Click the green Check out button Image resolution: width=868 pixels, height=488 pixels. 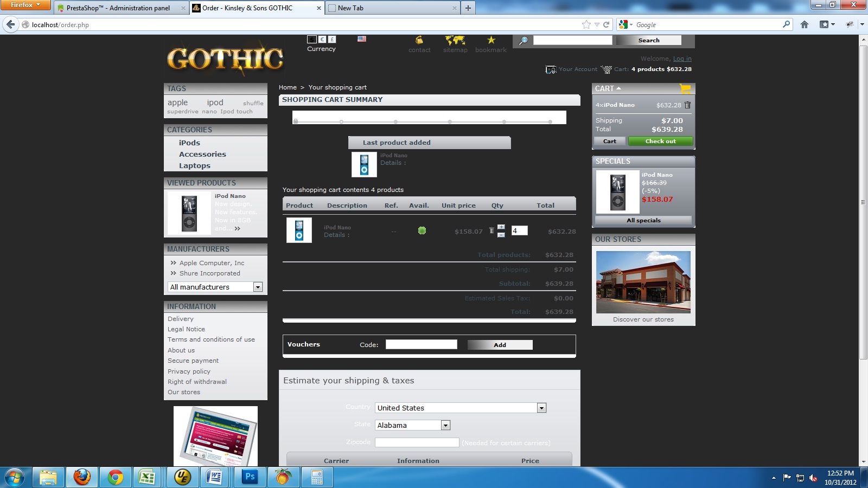(x=660, y=141)
